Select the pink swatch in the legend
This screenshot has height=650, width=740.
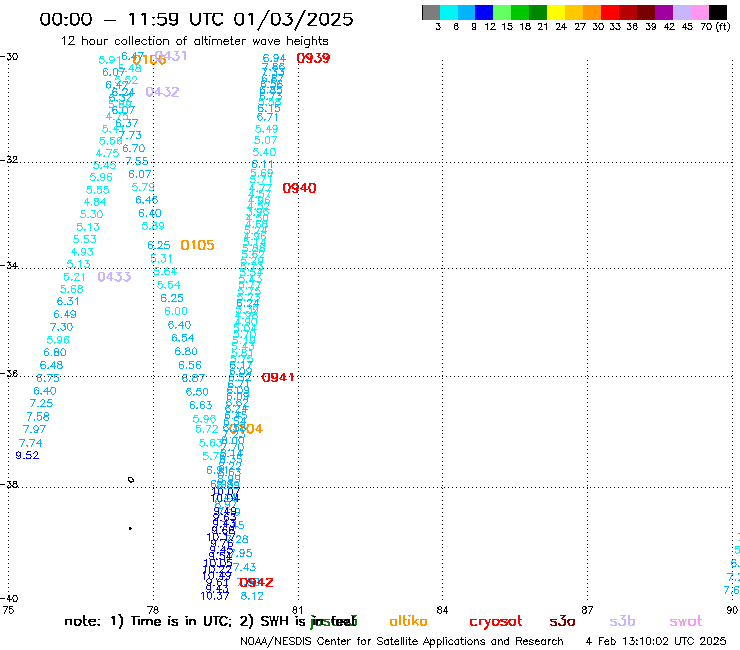tap(700, 12)
